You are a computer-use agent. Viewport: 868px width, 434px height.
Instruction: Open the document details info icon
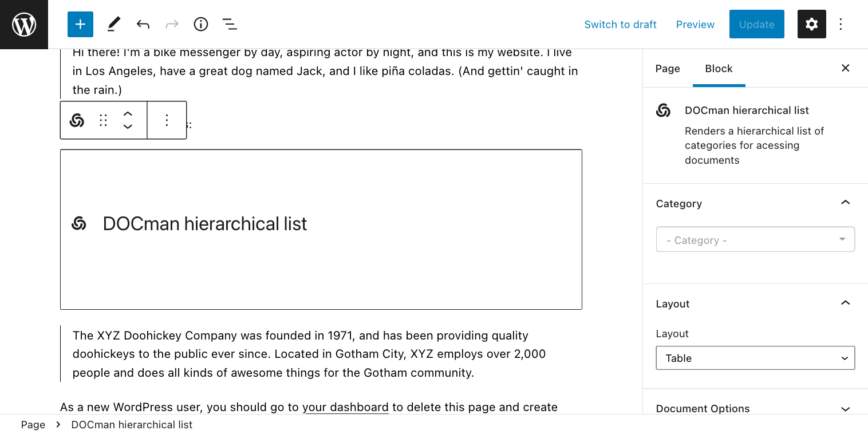pyautogui.click(x=200, y=24)
